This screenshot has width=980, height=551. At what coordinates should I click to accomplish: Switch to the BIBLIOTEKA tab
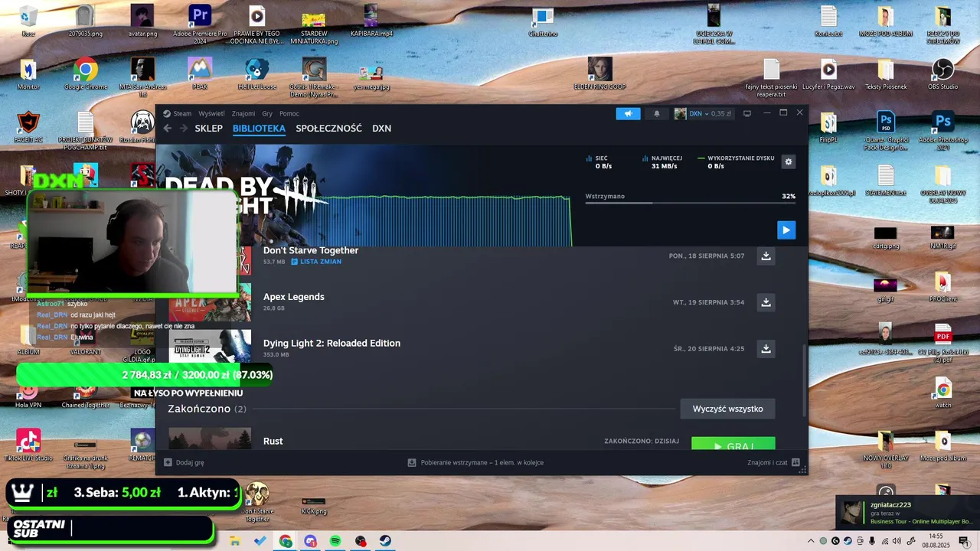click(x=259, y=129)
